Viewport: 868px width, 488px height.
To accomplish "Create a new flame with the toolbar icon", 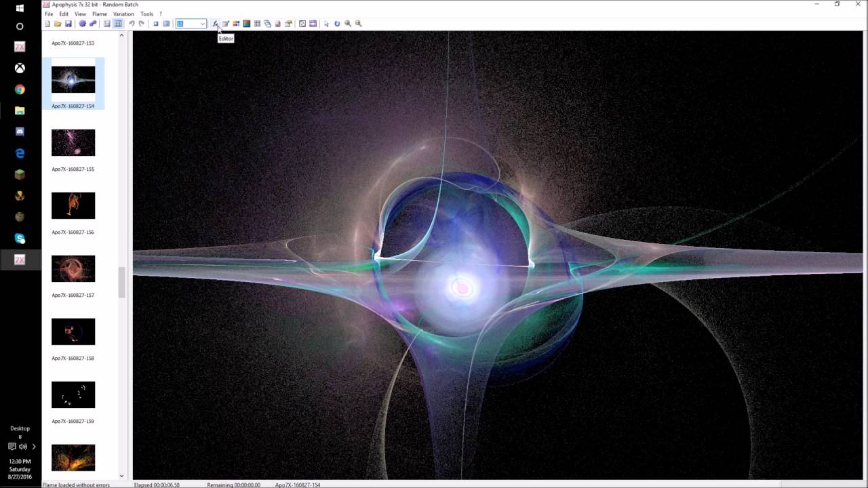I will (x=47, y=24).
